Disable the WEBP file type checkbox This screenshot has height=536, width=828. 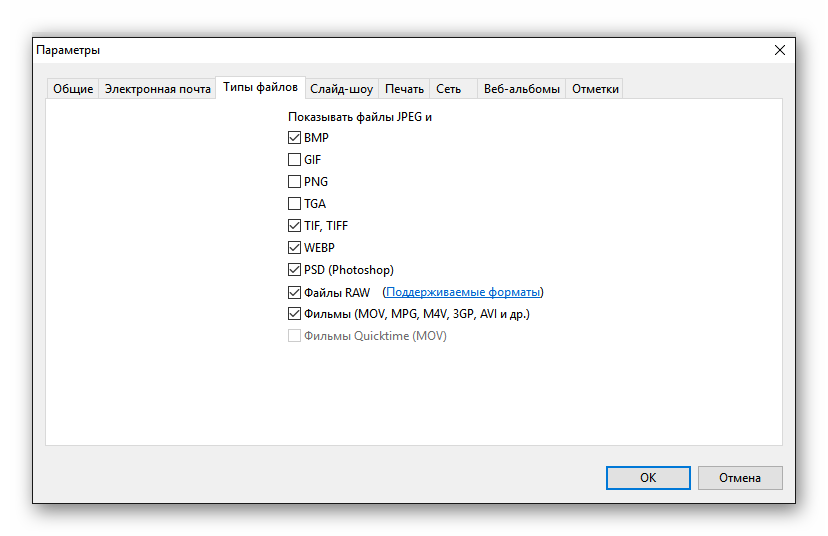[294, 248]
